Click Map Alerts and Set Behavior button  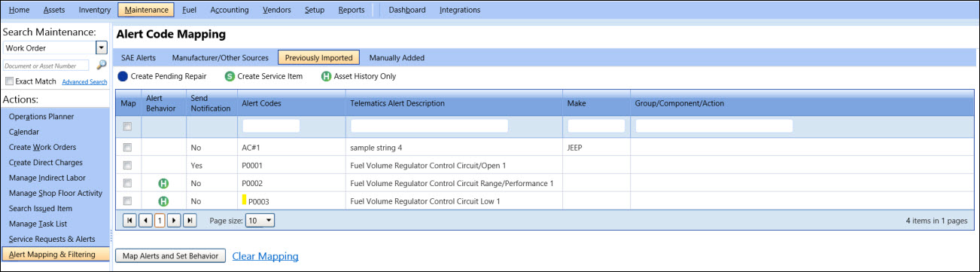[170, 256]
